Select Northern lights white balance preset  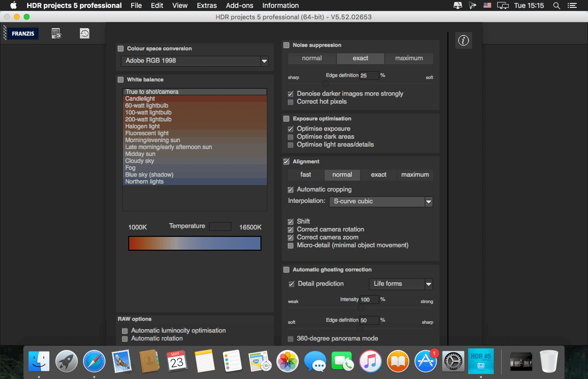(x=195, y=182)
